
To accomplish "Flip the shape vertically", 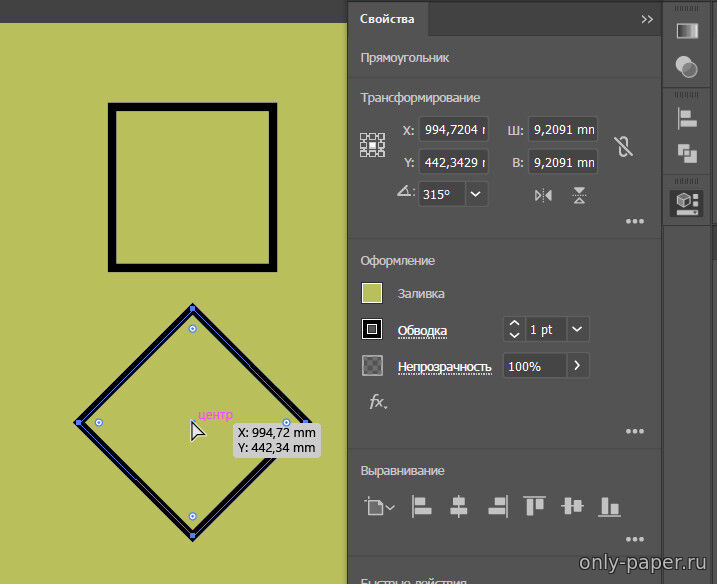I will (579, 196).
